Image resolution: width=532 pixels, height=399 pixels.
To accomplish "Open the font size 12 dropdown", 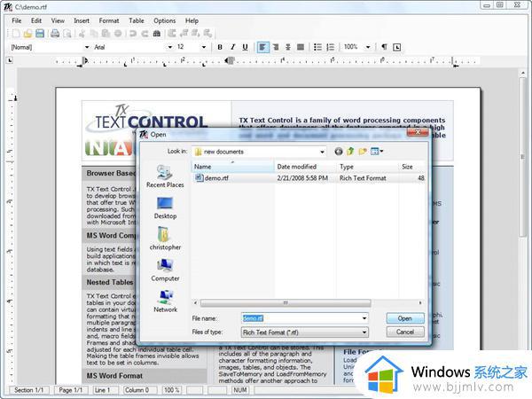I will click(204, 47).
